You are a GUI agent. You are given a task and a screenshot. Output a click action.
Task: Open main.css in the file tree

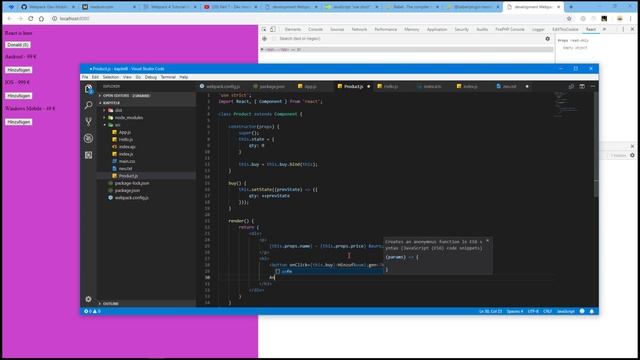pyautogui.click(x=127, y=161)
